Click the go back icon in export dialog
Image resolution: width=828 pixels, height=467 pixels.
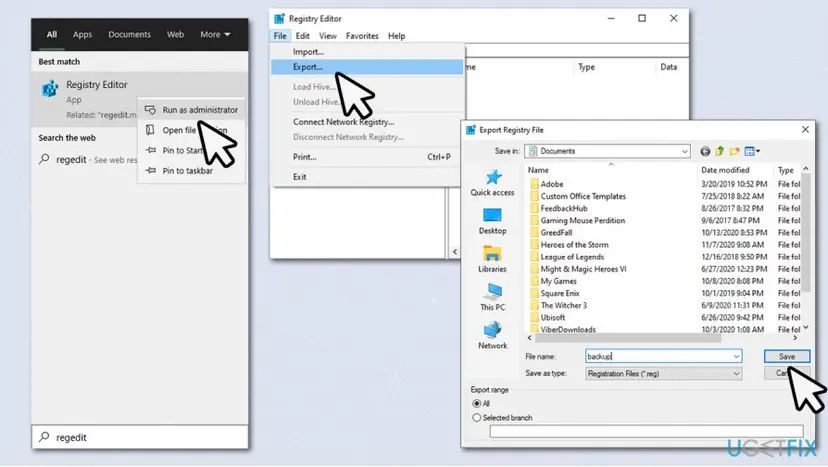pos(705,152)
